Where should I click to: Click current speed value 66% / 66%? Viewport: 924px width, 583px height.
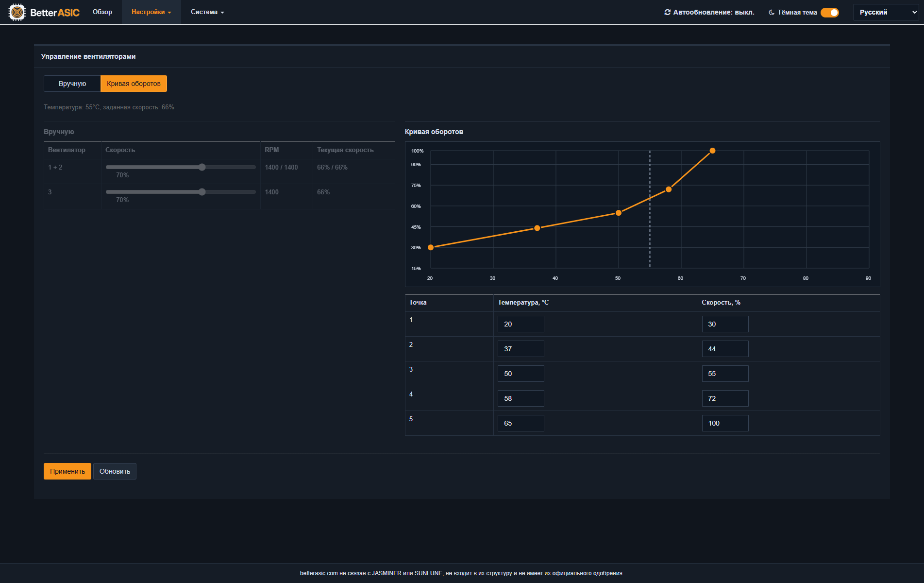point(332,167)
